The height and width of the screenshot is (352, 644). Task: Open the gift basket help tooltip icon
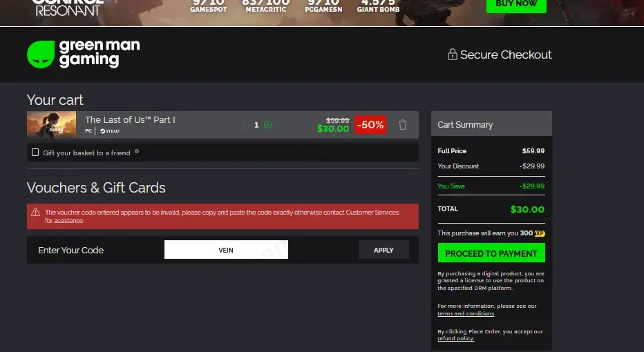coord(137,151)
